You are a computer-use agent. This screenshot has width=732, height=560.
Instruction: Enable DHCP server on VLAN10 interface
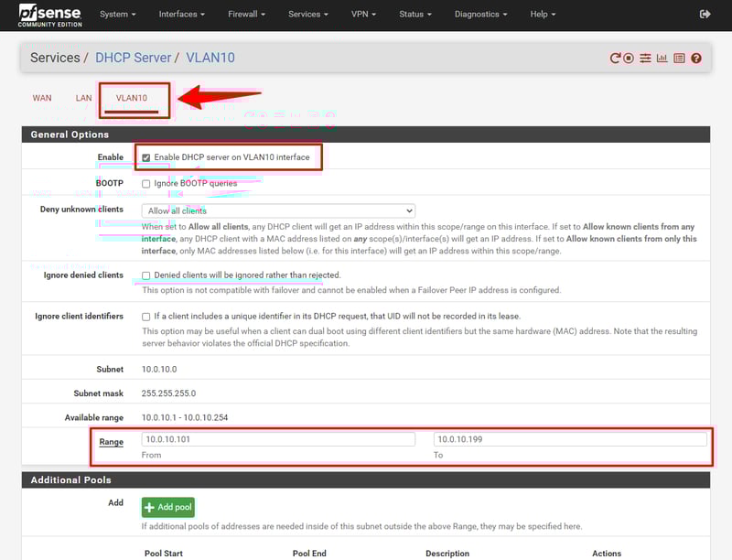pos(145,156)
